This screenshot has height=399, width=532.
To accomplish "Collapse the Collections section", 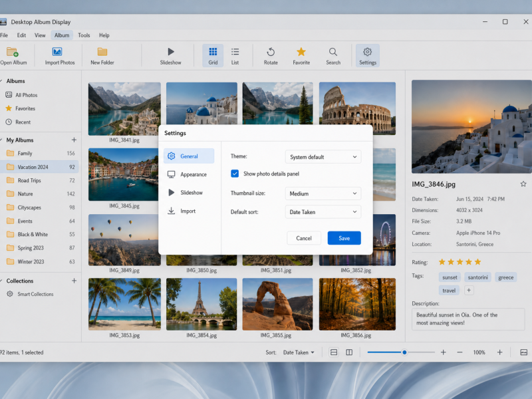I will (1, 281).
